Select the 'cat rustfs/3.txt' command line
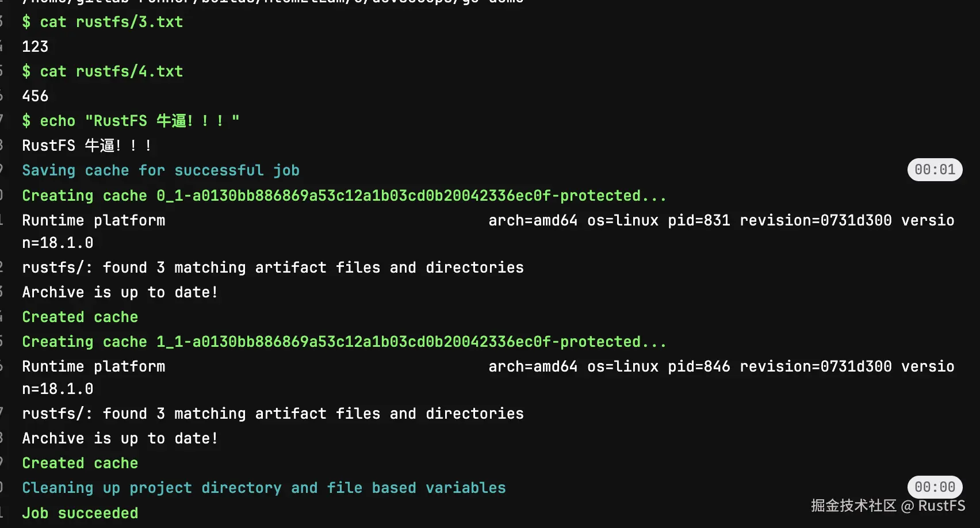Image resolution: width=980 pixels, height=528 pixels. coord(102,22)
